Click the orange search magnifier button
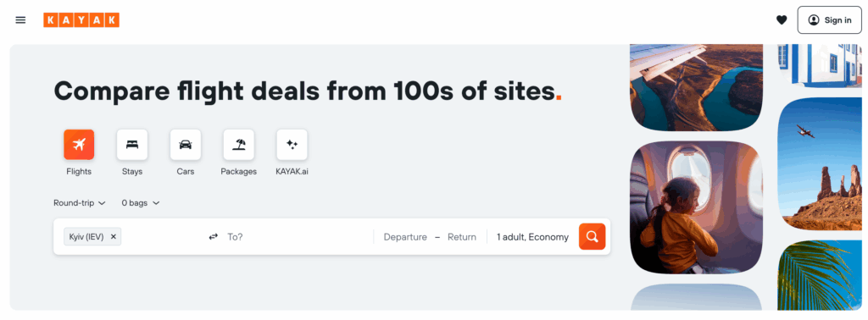Screen dimensions: 868x320 [592, 236]
